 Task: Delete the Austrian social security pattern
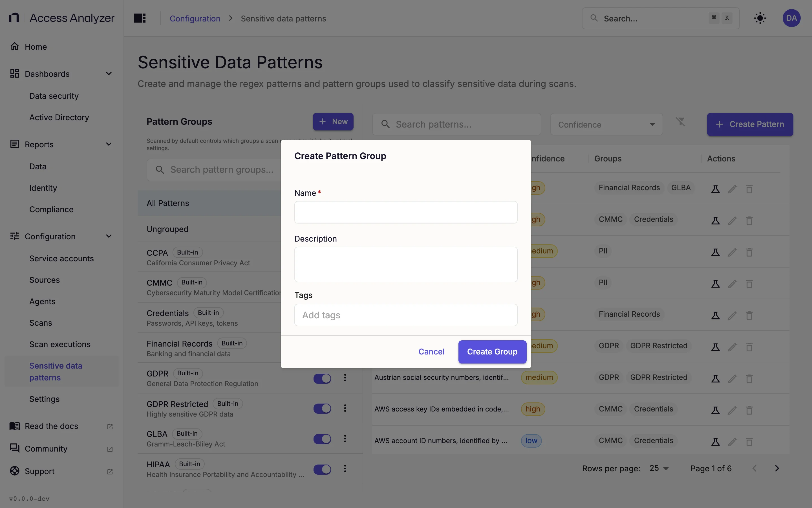pos(749,379)
